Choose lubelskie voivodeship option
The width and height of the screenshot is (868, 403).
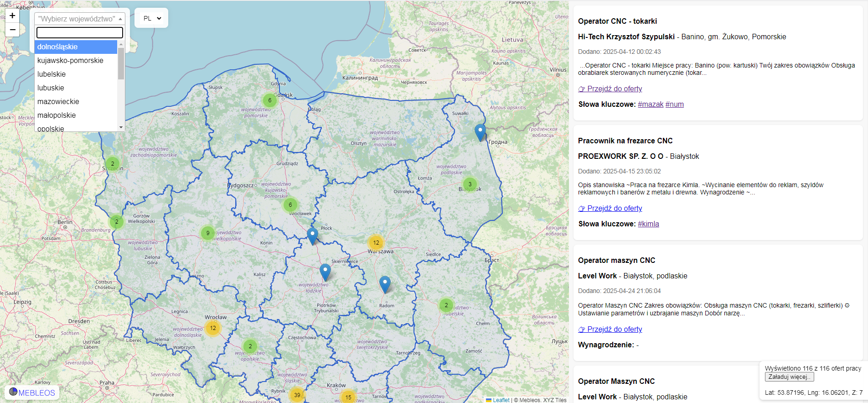point(76,74)
